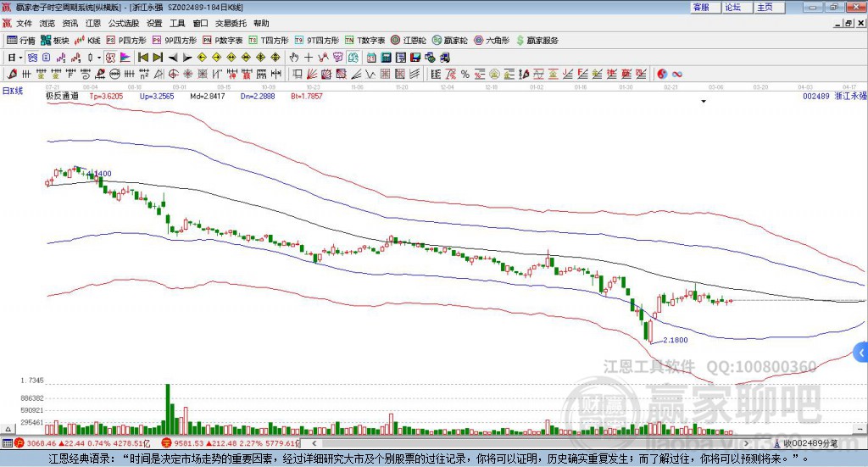Image resolution: width=868 pixels, height=467 pixels.
Task: Open 赢家服务 dollar-sign service
Action: [537, 41]
